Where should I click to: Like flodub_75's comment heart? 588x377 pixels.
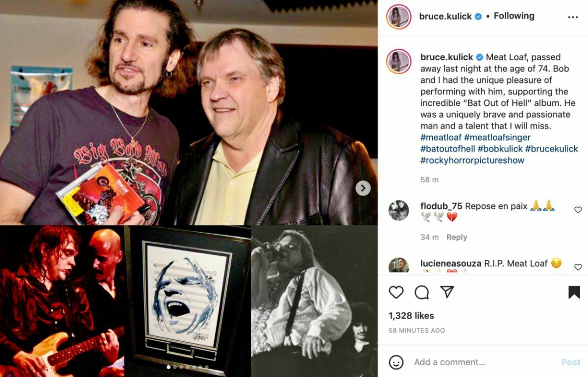tap(578, 210)
